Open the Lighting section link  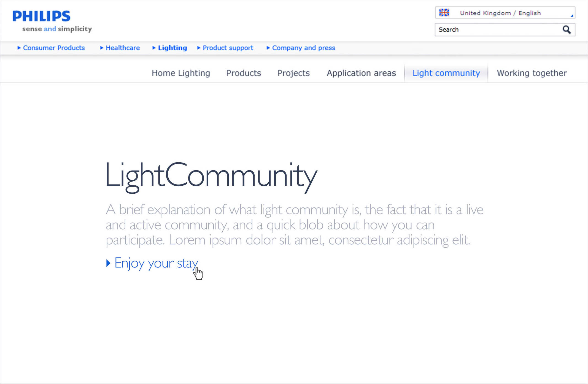[x=172, y=48]
